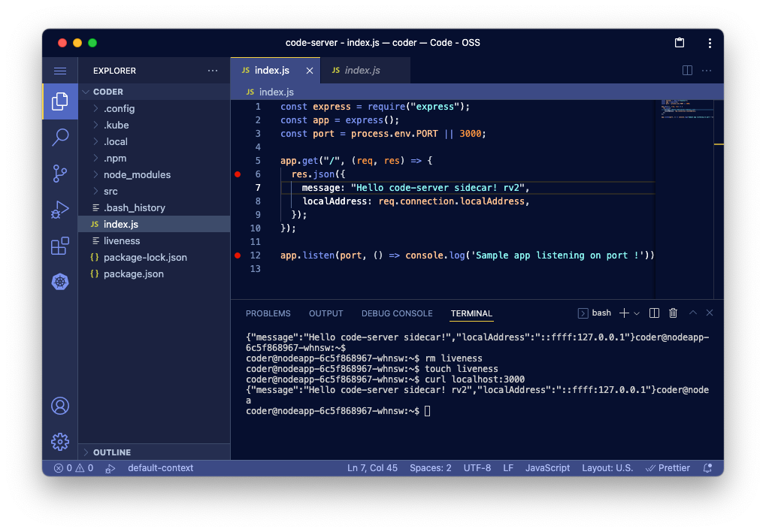The image size is (766, 532).
Task: Split the editor using the top-right icon
Action: 686,70
